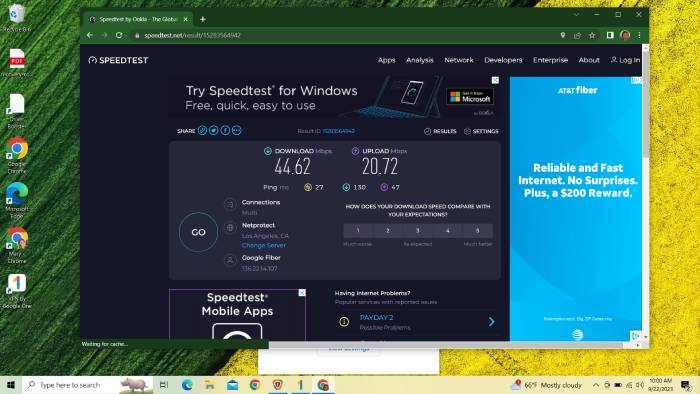Click the Type here to search box

88,385
